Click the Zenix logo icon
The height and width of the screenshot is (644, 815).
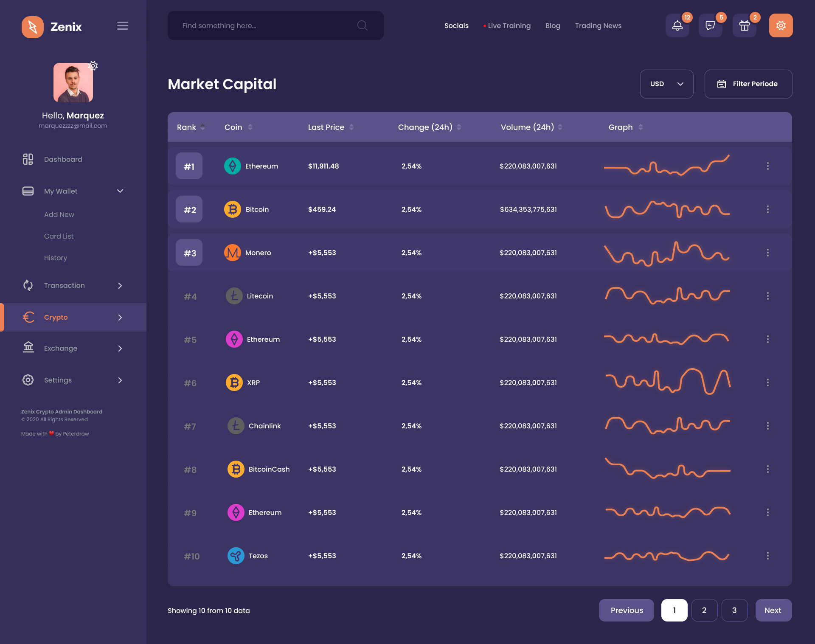click(33, 27)
